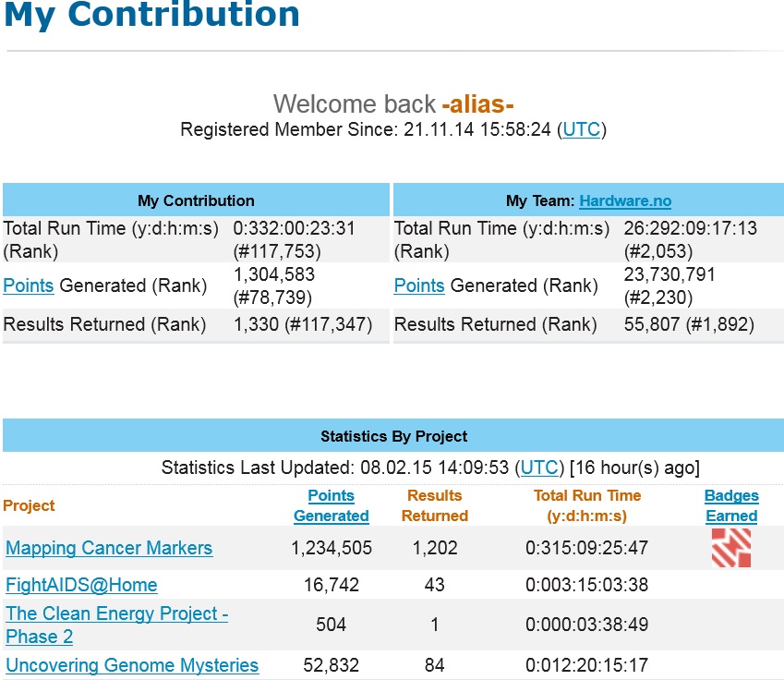
Task: Click the UTC link after Registered Member Since
Action: (582, 129)
